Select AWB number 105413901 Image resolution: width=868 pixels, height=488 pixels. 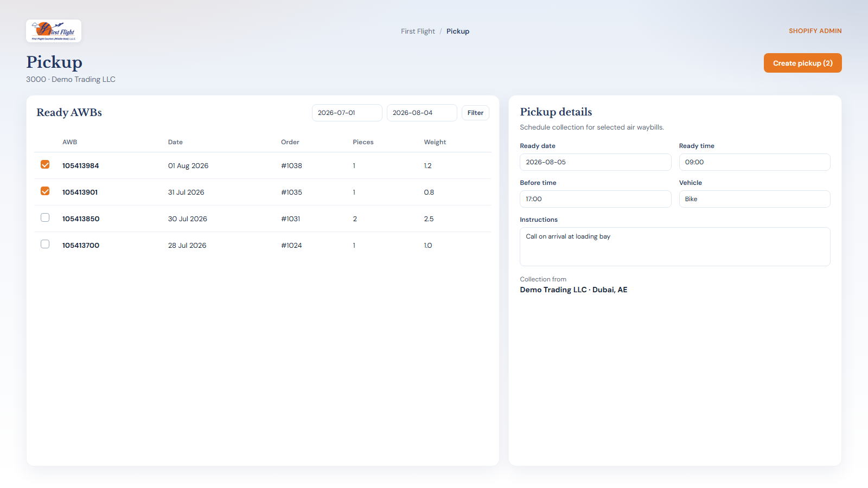click(x=80, y=192)
